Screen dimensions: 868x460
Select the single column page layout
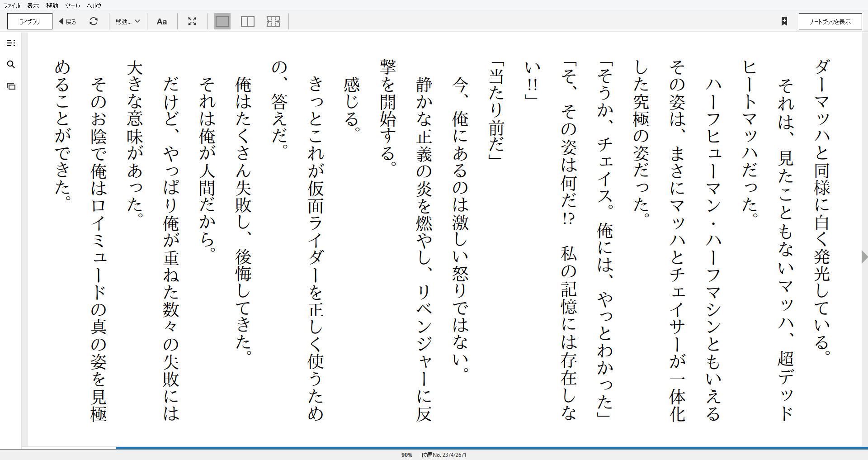point(222,21)
